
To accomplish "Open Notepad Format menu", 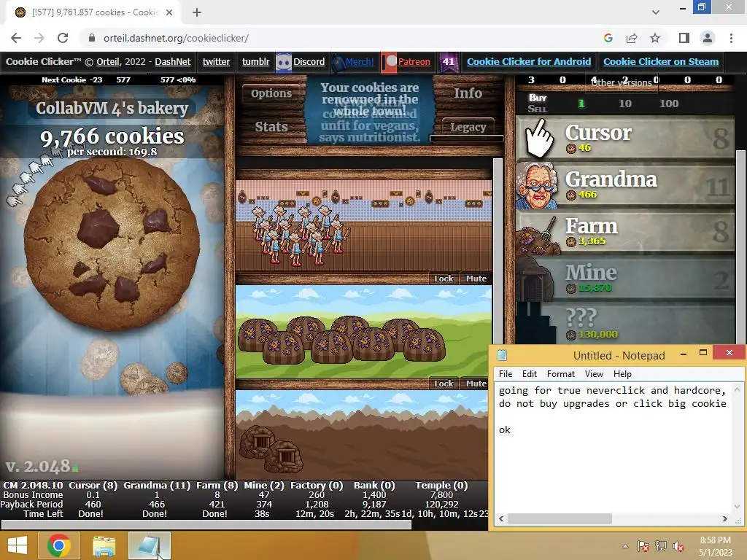I will click(561, 374).
